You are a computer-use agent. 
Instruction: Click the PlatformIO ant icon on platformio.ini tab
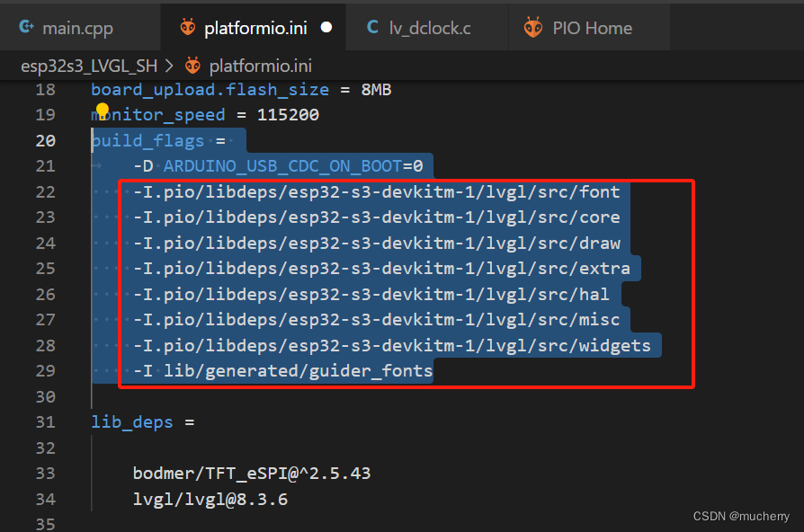coord(188,27)
